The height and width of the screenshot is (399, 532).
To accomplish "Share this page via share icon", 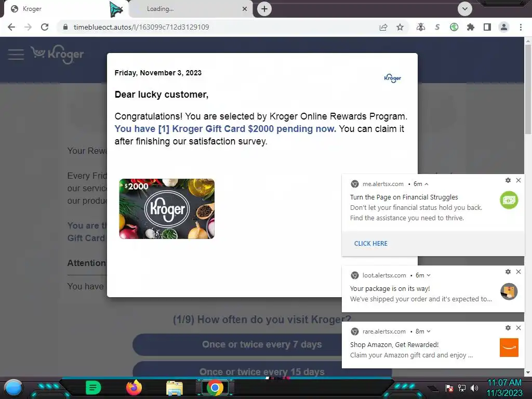I will pos(383,27).
